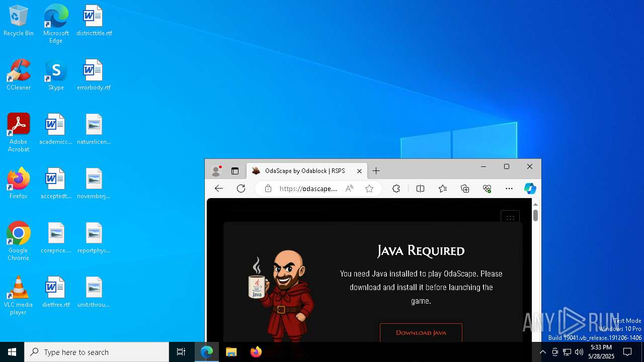Open Adobe Acrobat shortcut
644x362 pixels.
[19, 133]
